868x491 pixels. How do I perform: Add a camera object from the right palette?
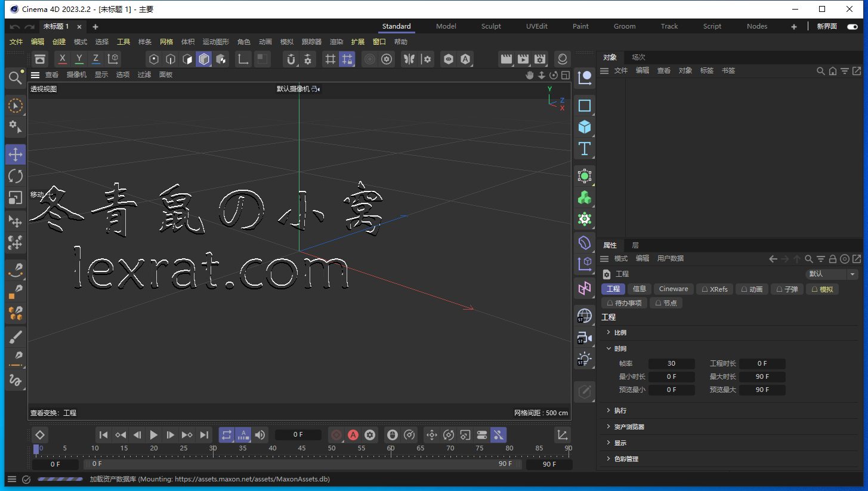point(585,338)
